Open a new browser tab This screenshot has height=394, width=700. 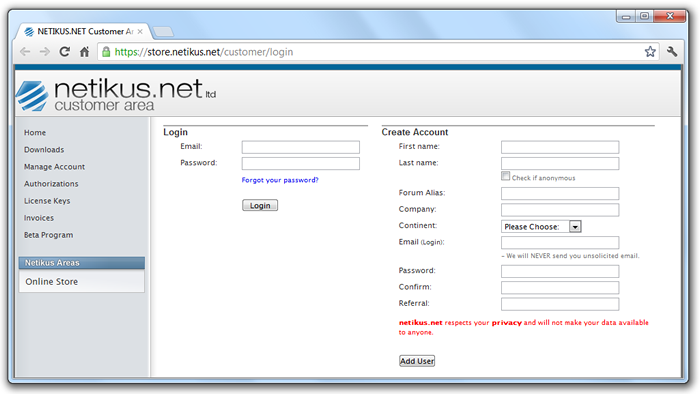coord(163,32)
